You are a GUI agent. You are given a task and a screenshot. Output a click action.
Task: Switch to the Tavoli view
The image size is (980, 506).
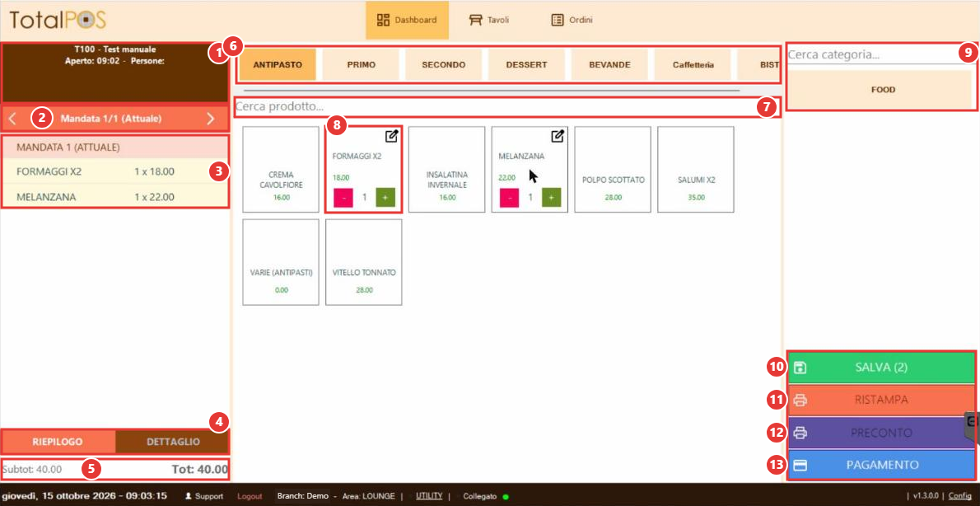point(489,20)
